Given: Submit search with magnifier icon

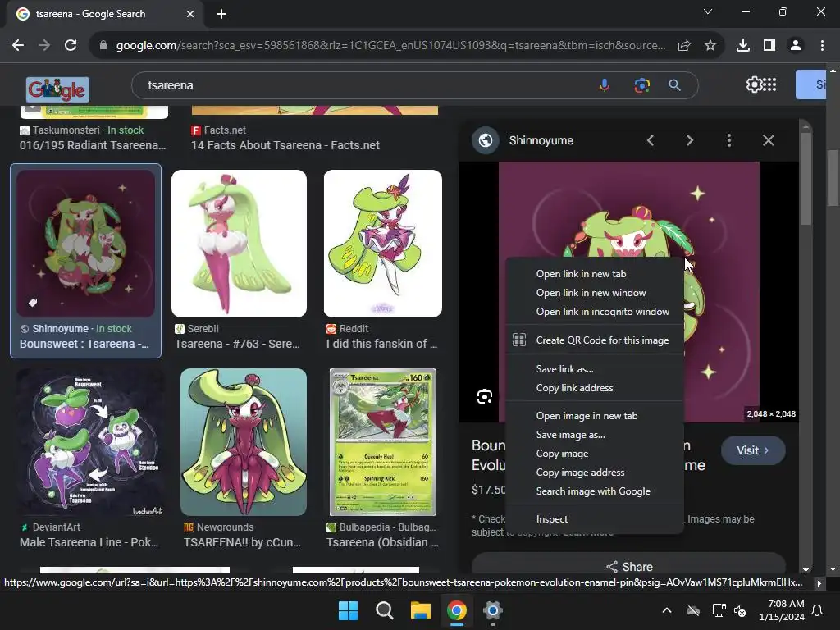Looking at the screenshot, I should (x=675, y=85).
